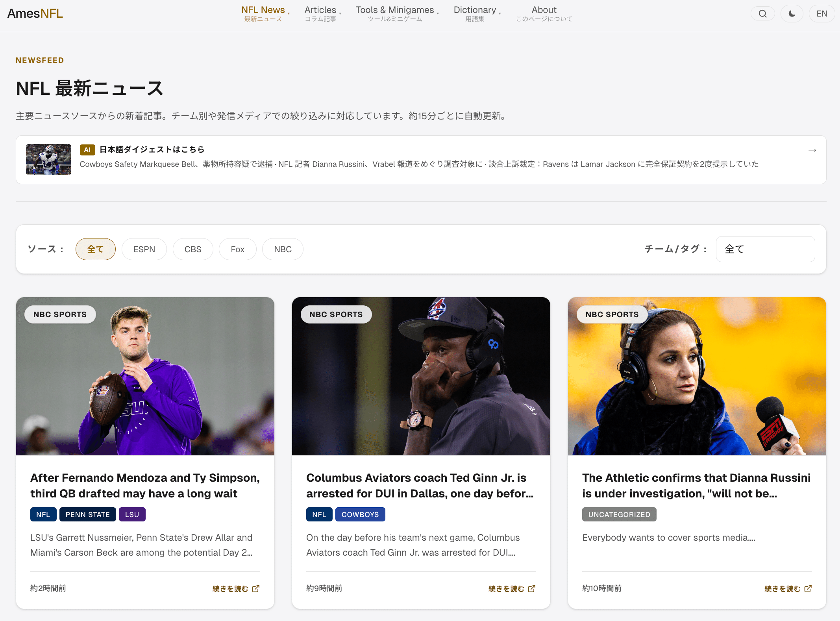Open the search icon in header
This screenshot has height=621, width=840.
(x=762, y=14)
